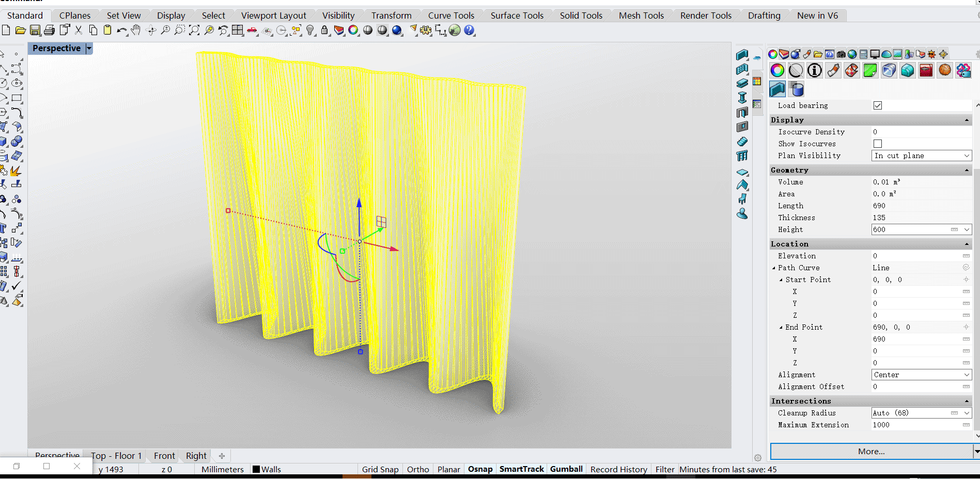Toggle Planar mode in status bar

pyautogui.click(x=448, y=469)
